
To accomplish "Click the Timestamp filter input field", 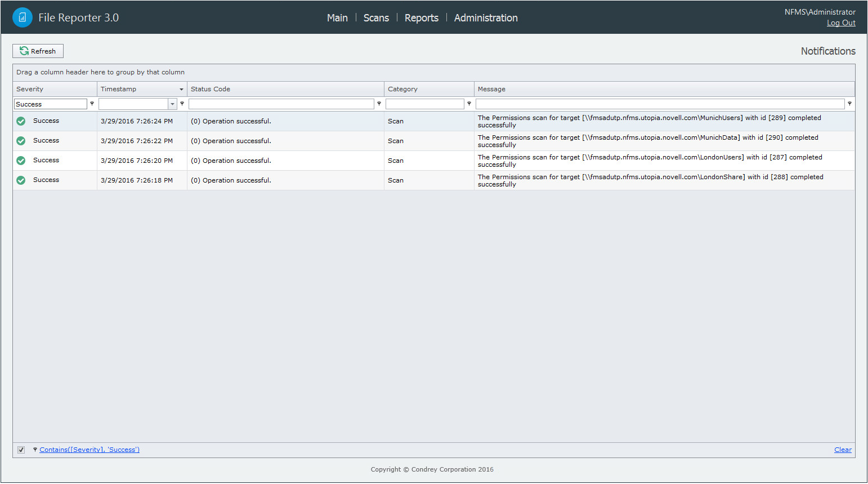I will point(133,104).
